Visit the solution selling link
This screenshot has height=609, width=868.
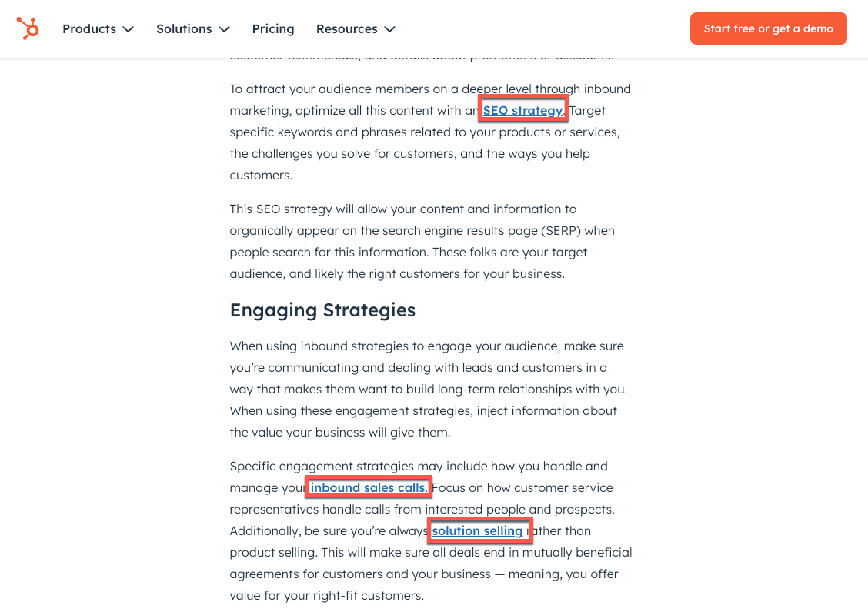(x=477, y=531)
